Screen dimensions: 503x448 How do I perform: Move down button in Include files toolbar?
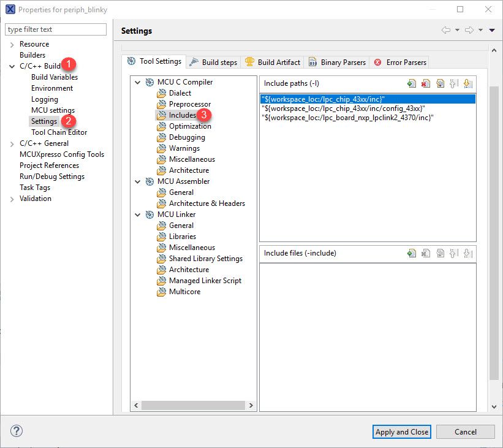(x=467, y=254)
